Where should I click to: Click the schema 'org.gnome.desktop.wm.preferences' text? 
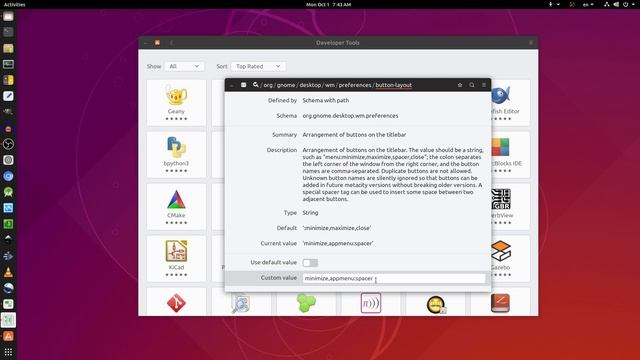[350, 116]
